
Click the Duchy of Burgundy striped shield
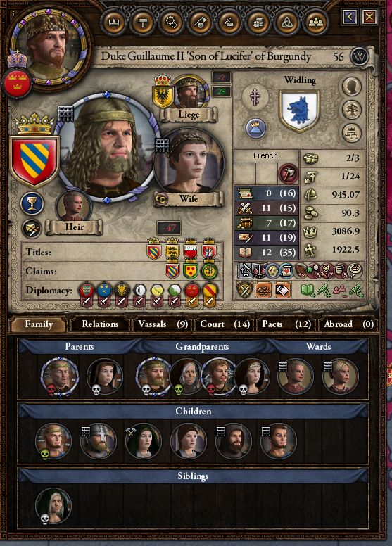(x=34, y=161)
